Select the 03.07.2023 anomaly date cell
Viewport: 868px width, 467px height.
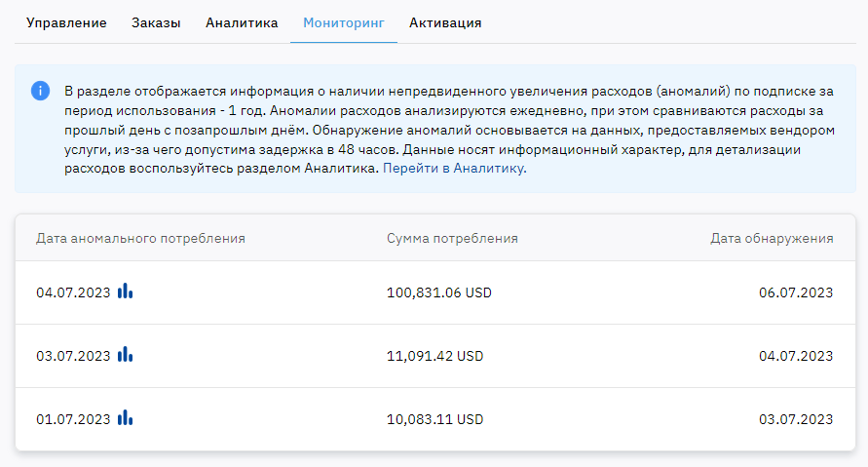74,356
